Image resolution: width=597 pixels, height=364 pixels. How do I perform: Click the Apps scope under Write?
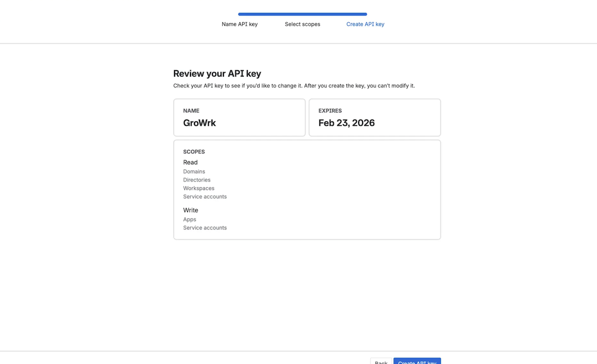[x=190, y=219]
